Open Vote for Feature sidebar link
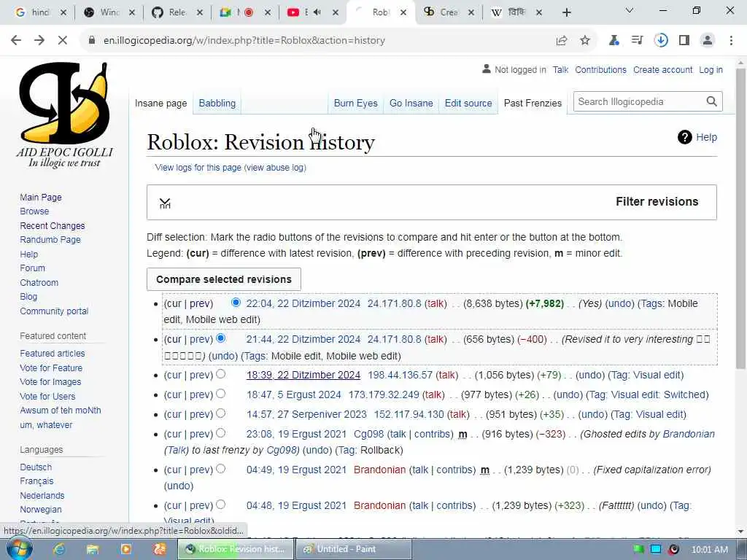The height and width of the screenshot is (560, 747). 51,367
